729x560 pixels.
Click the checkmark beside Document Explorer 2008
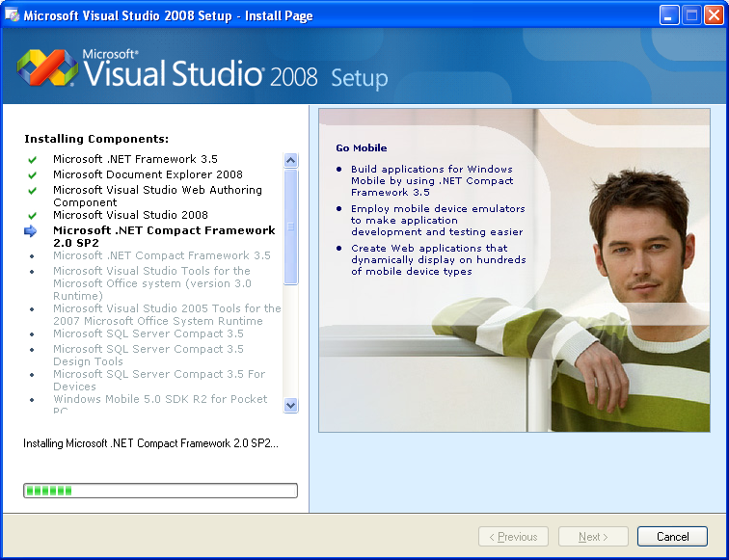(x=32, y=175)
